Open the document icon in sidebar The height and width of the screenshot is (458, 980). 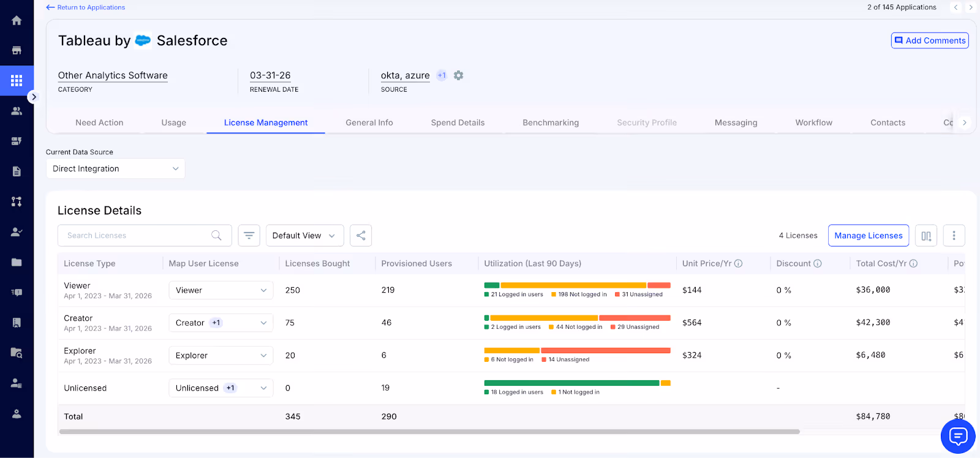click(17, 171)
